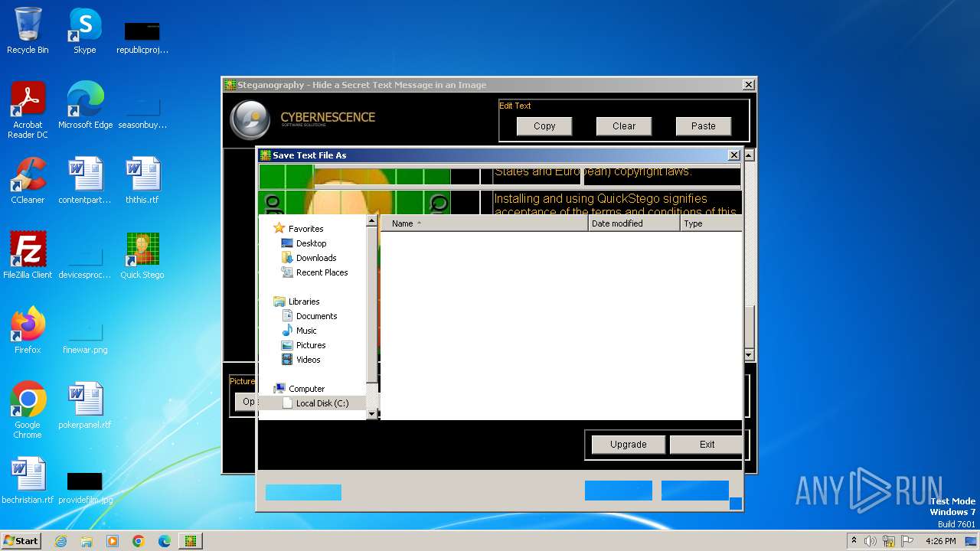
Task: Select Downloads under Favorites
Action: point(316,258)
